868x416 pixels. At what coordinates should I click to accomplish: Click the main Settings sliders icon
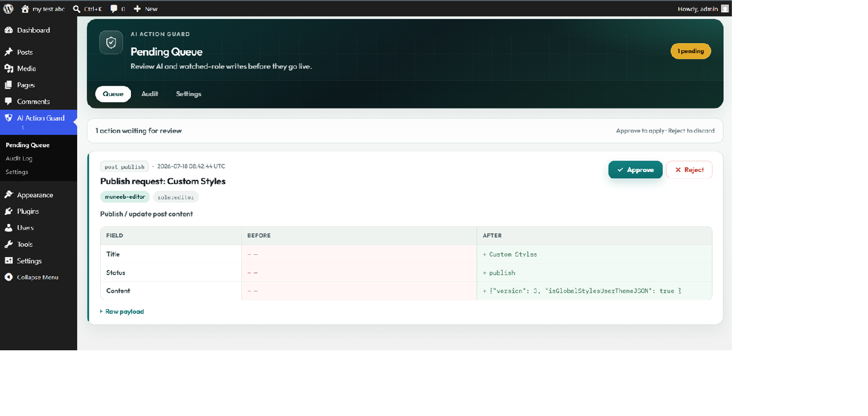pos(9,261)
